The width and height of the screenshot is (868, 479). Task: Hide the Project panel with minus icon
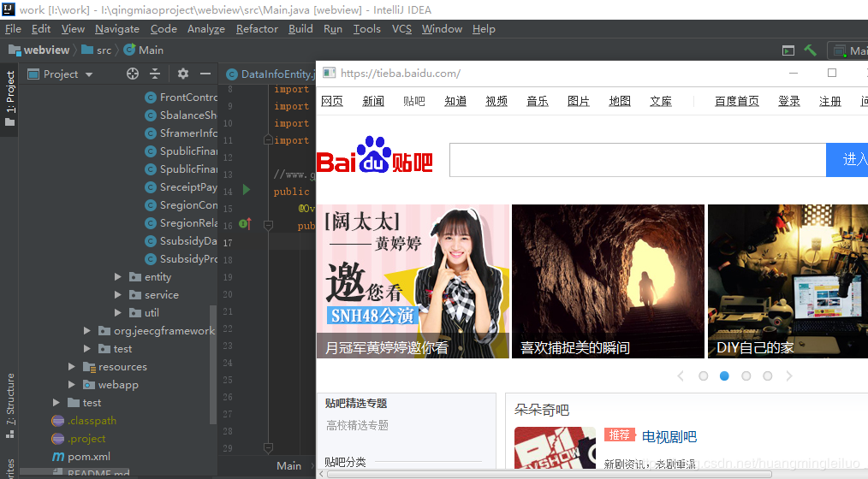205,74
